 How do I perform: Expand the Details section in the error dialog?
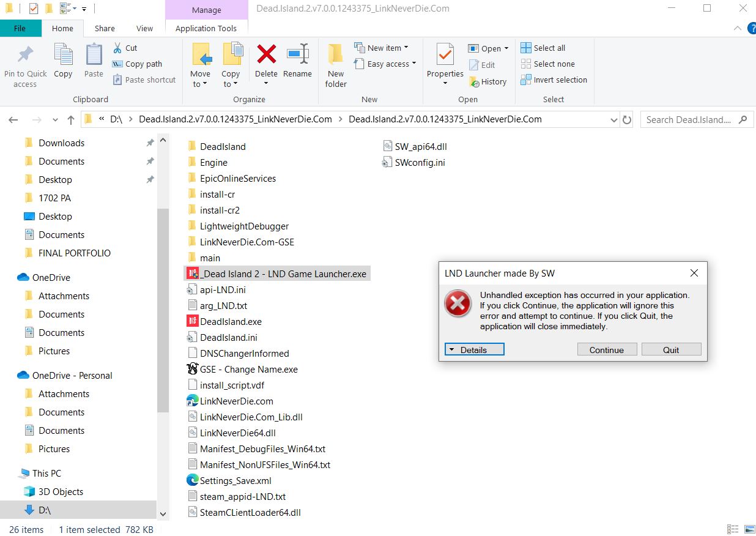(474, 349)
